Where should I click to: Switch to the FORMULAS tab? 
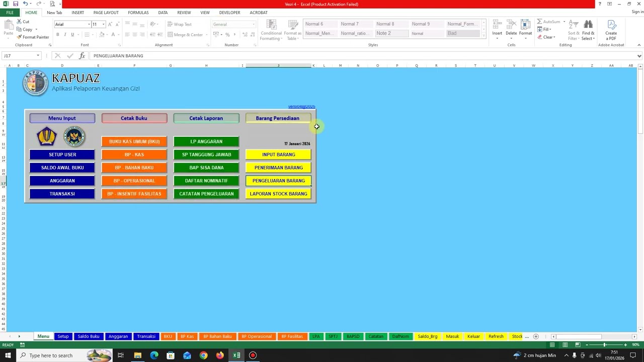[x=138, y=13]
